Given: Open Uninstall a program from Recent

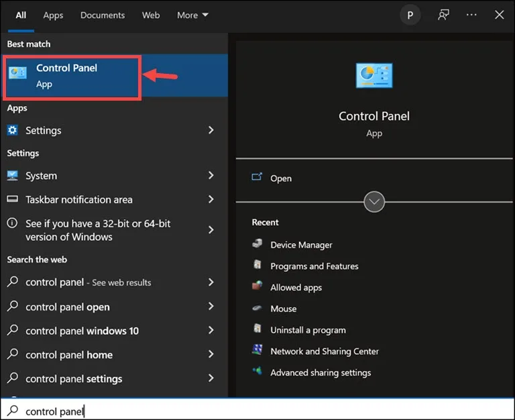Looking at the screenshot, I should pyautogui.click(x=308, y=330).
